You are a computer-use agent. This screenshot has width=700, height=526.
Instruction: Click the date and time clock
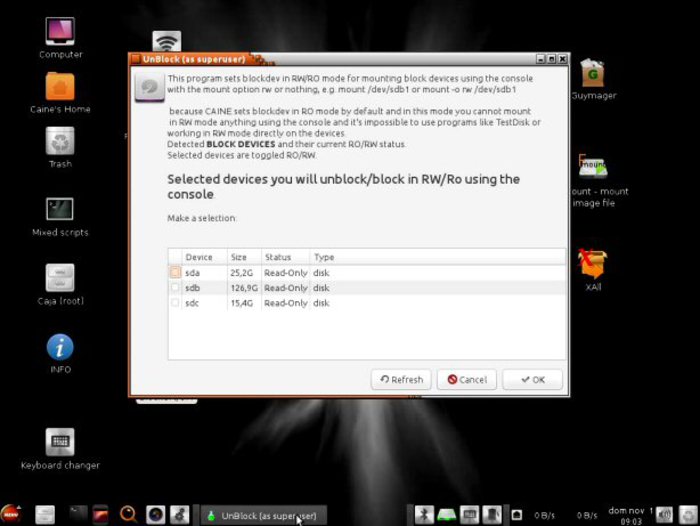(631, 516)
